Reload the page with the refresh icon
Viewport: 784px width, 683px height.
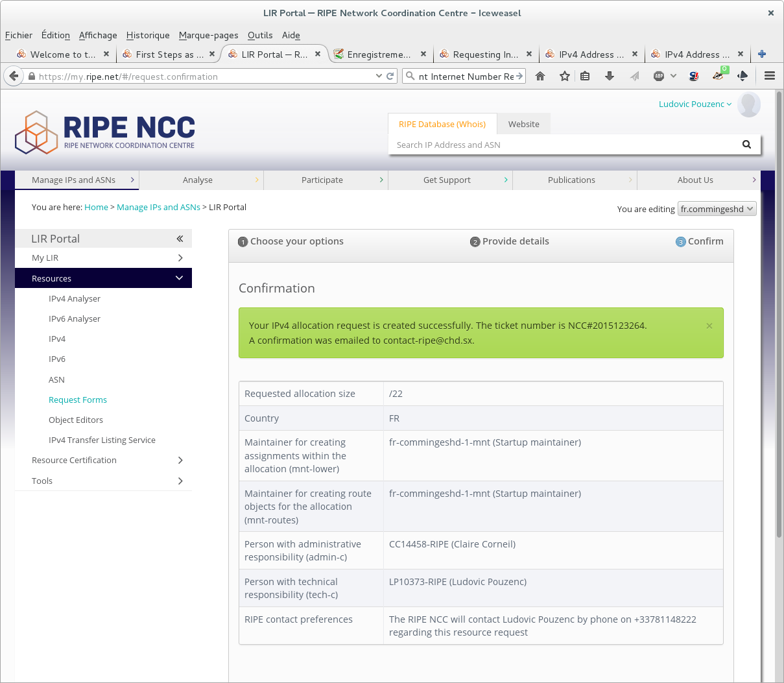tap(390, 77)
